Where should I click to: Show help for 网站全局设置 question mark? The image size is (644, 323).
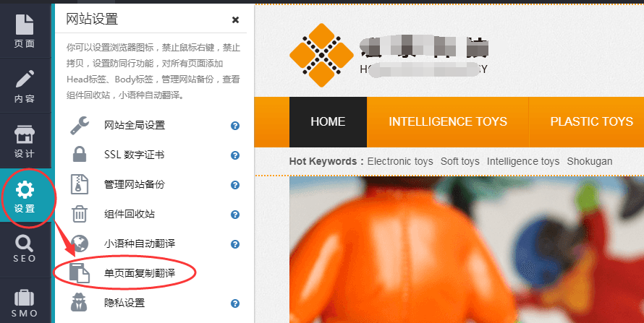tap(235, 126)
